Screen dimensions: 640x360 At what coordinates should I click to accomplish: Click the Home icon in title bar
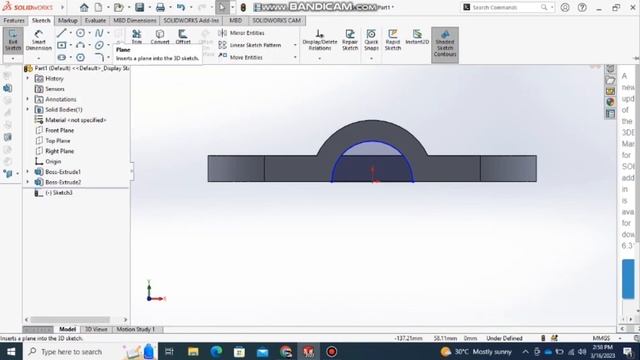click(x=84, y=7)
